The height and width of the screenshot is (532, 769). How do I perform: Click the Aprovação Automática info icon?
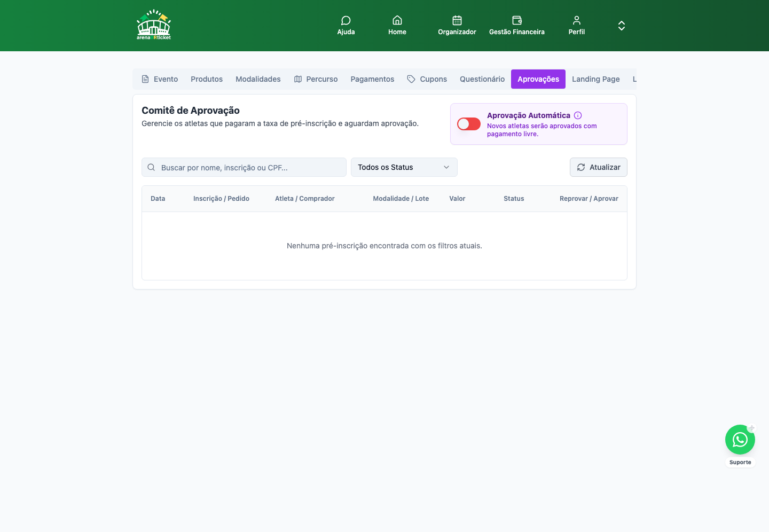point(578,115)
